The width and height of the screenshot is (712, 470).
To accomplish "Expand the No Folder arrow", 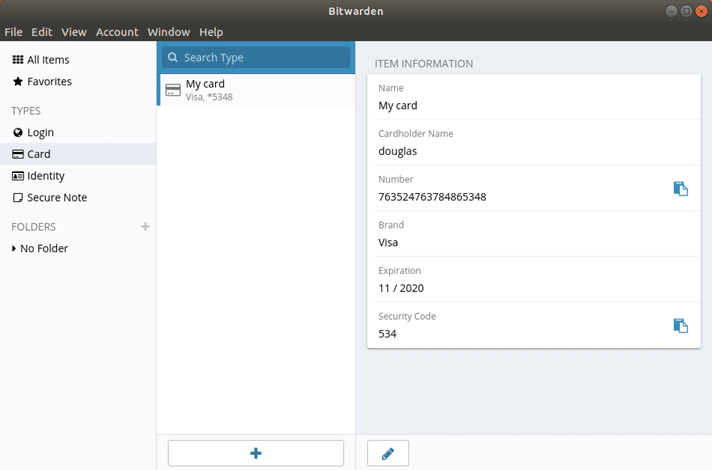I will 14,248.
